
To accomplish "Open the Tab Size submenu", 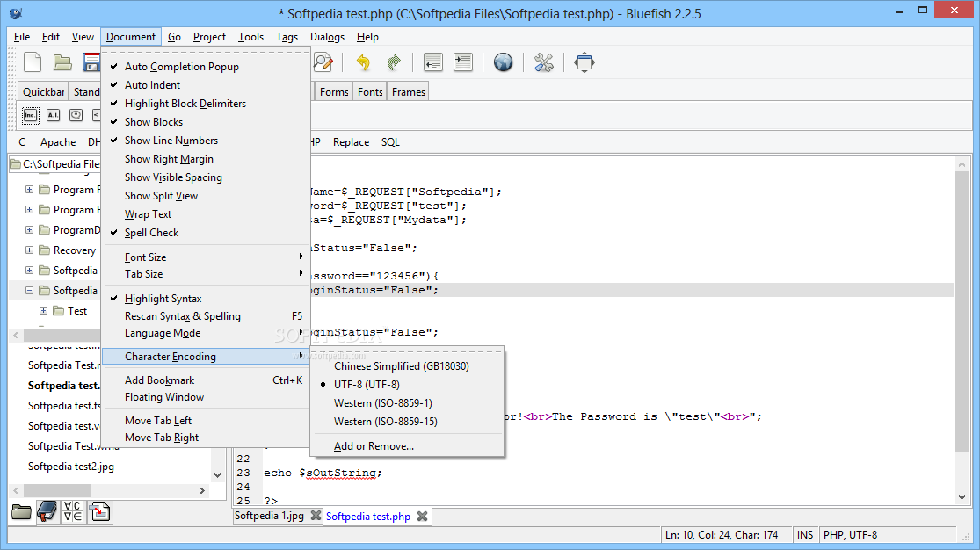I will coord(206,274).
